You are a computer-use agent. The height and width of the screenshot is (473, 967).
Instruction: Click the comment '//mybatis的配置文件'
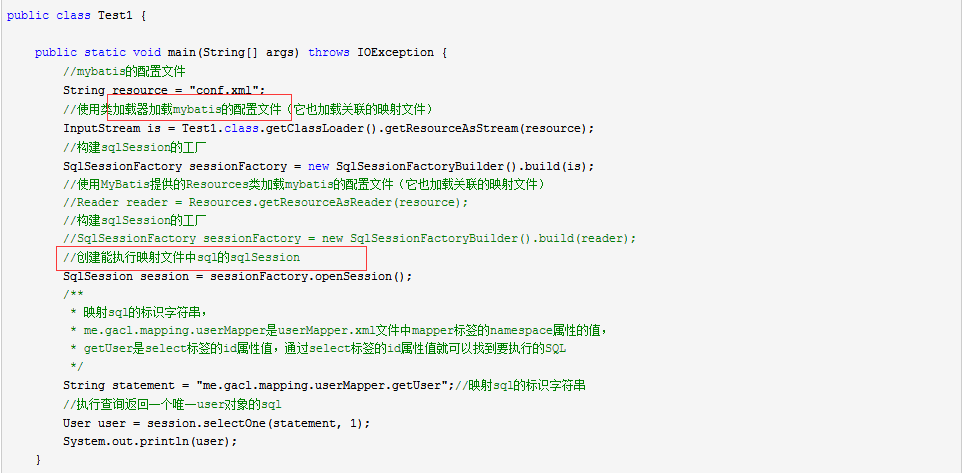pos(124,72)
